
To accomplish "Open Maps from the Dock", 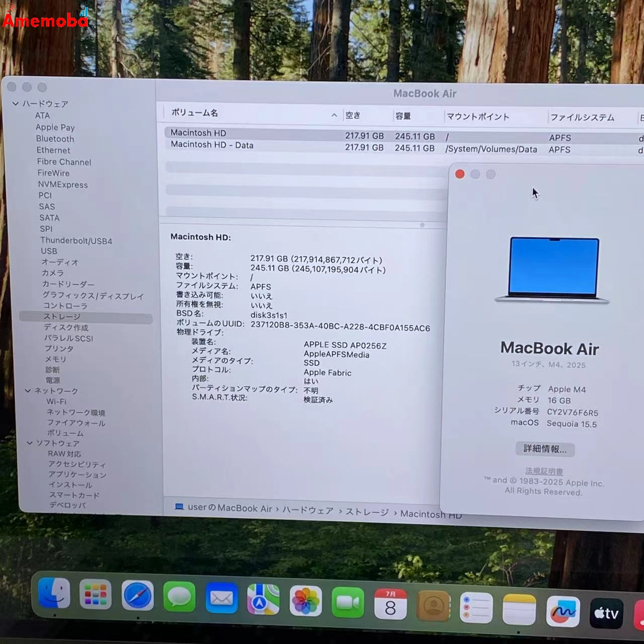I will coord(263,600).
